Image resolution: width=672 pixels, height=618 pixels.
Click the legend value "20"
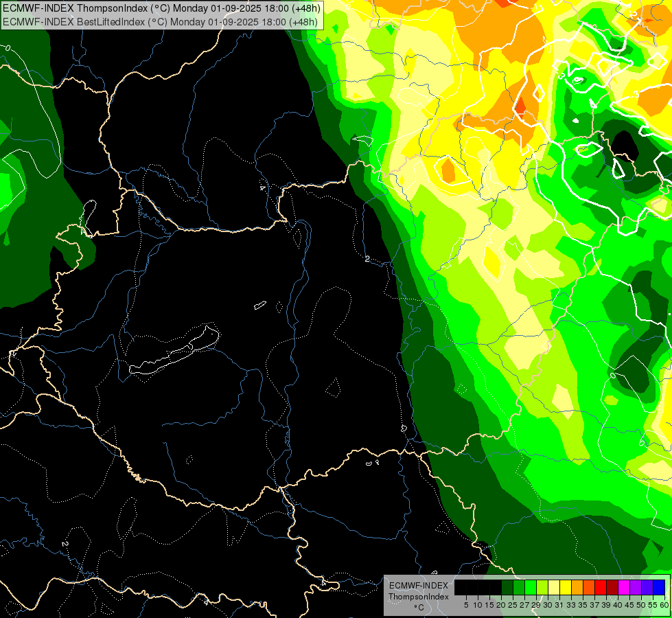coord(501,605)
